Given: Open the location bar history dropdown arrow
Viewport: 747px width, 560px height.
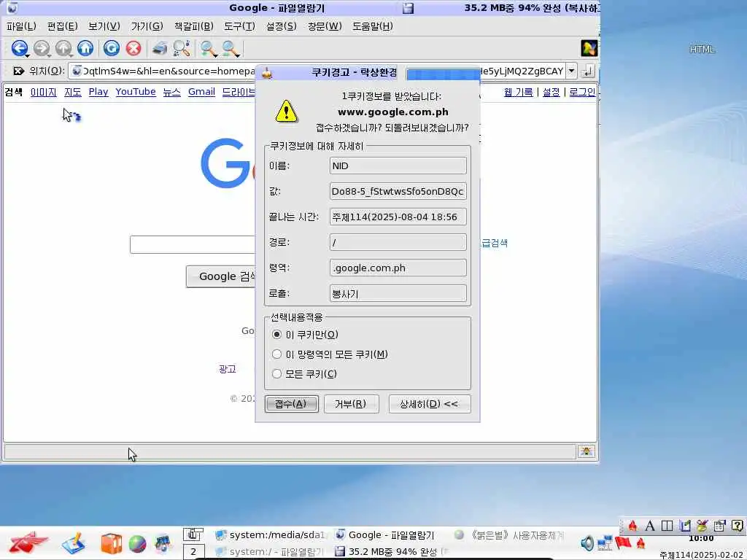Looking at the screenshot, I should coord(571,71).
